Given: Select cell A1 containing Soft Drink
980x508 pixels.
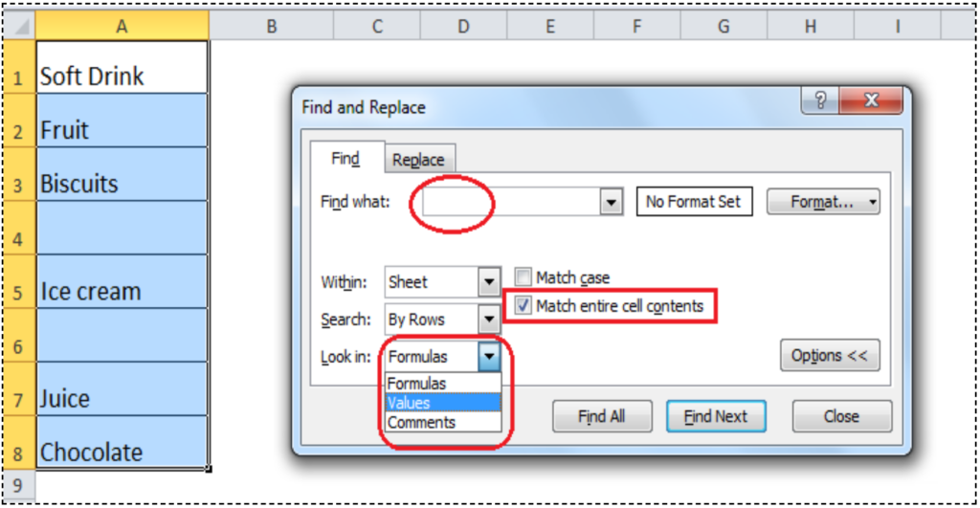Looking at the screenshot, I should pyautogui.click(x=122, y=76).
